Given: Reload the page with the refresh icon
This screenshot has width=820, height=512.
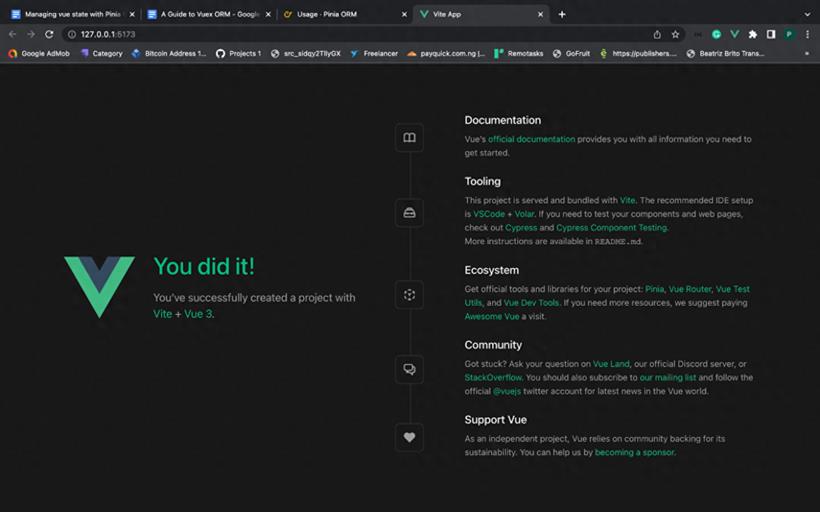Looking at the screenshot, I should pos(49,34).
